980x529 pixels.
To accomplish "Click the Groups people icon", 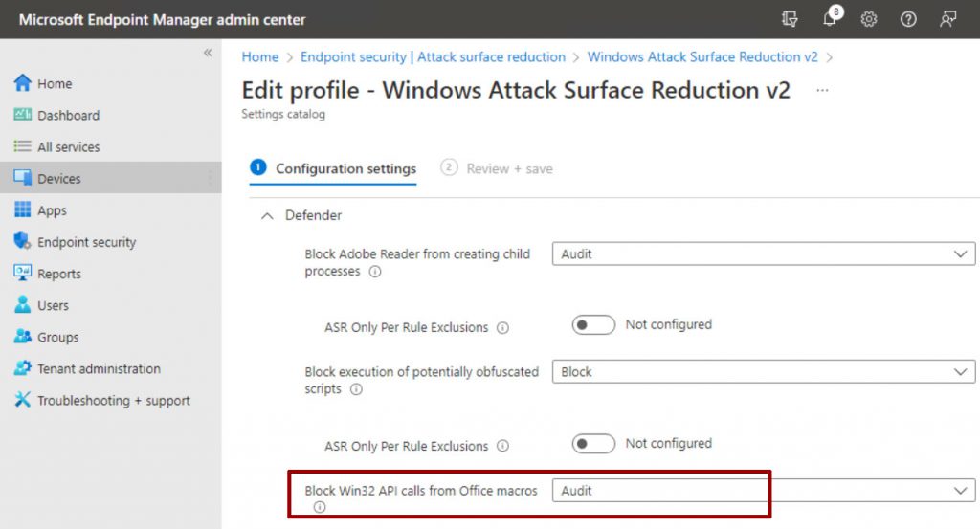I will point(23,337).
